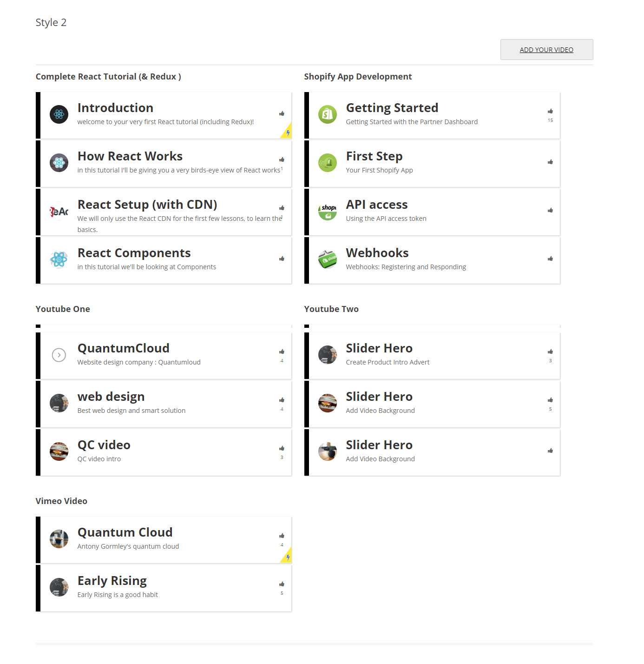Like the QuantumCloud video
Screen dimensions: 644x664
(x=282, y=352)
